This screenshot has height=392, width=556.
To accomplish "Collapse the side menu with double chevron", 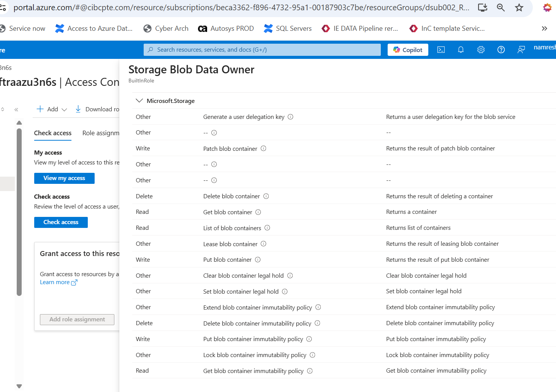I will tap(16, 109).
